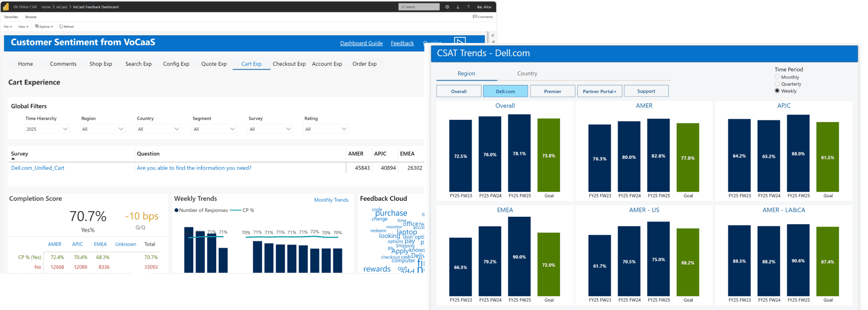Select the Cart Exp tab

252,64
